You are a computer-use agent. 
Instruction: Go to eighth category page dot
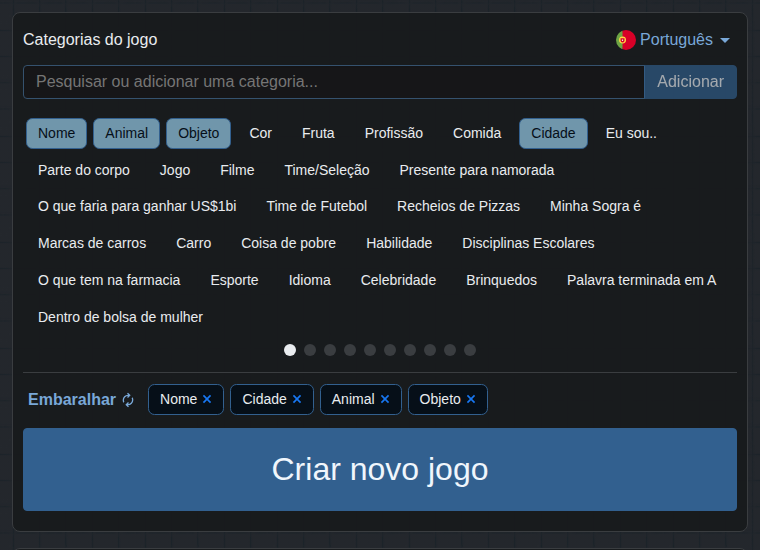tap(430, 350)
